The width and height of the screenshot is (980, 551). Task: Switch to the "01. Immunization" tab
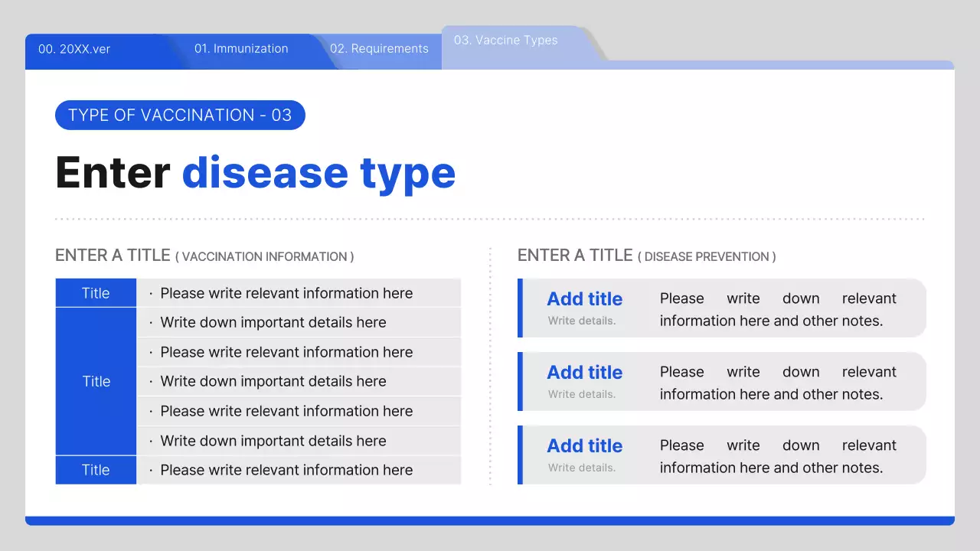pos(241,49)
